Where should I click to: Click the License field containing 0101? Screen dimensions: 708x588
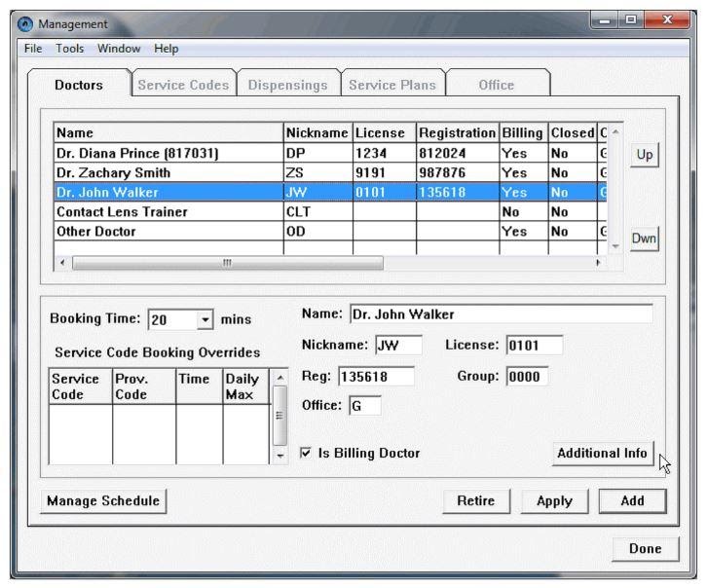[535, 346]
